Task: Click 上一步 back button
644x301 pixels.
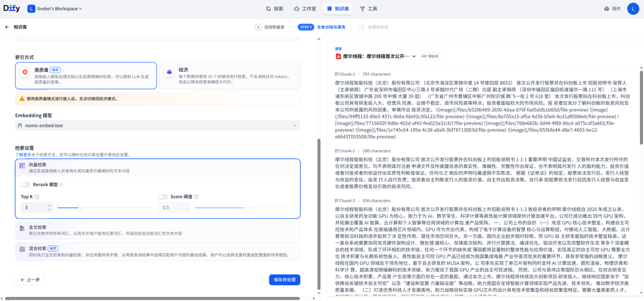Action: click(30, 280)
